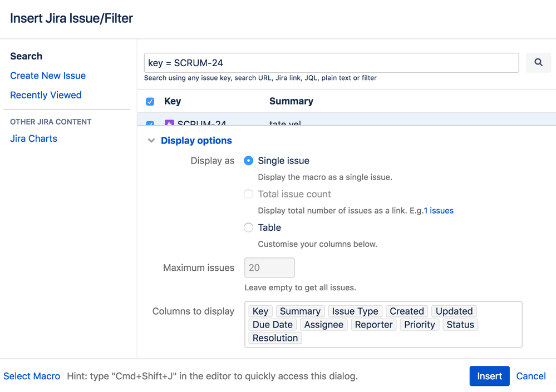
Task: Click the Key table column header
Action: [x=173, y=101]
